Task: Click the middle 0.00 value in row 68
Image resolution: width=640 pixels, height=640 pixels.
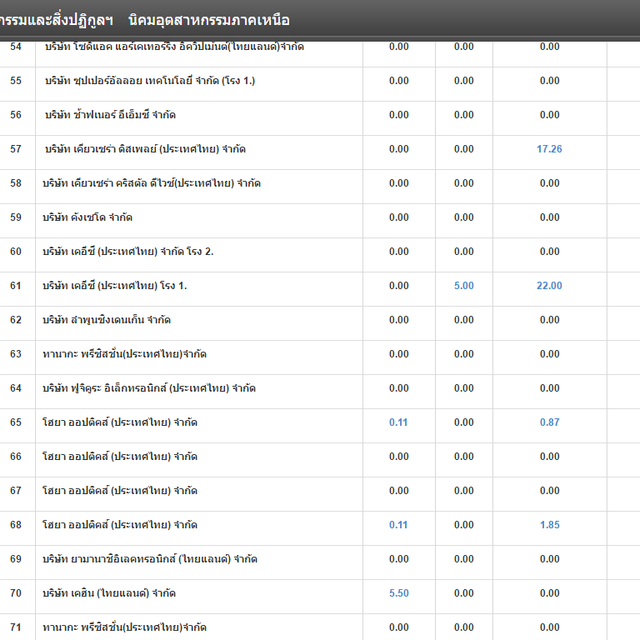Action: point(464,525)
